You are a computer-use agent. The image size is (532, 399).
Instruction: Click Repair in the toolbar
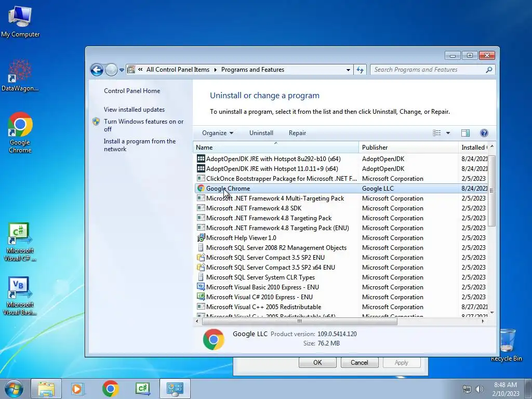[x=298, y=133]
